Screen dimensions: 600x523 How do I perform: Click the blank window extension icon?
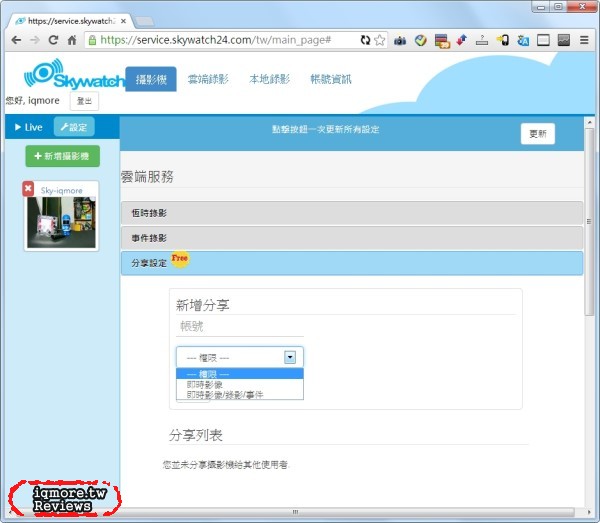(543, 40)
